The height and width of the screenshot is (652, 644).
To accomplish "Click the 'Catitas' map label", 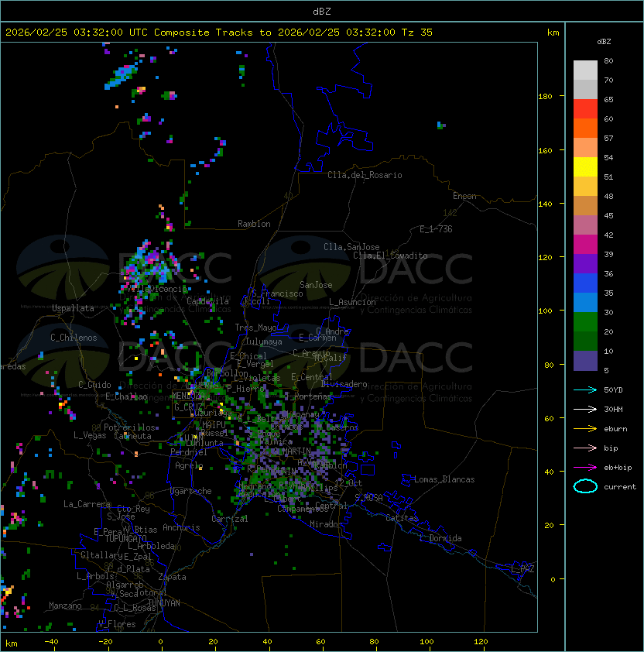I will pyautogui.click(x=402, y=518).
